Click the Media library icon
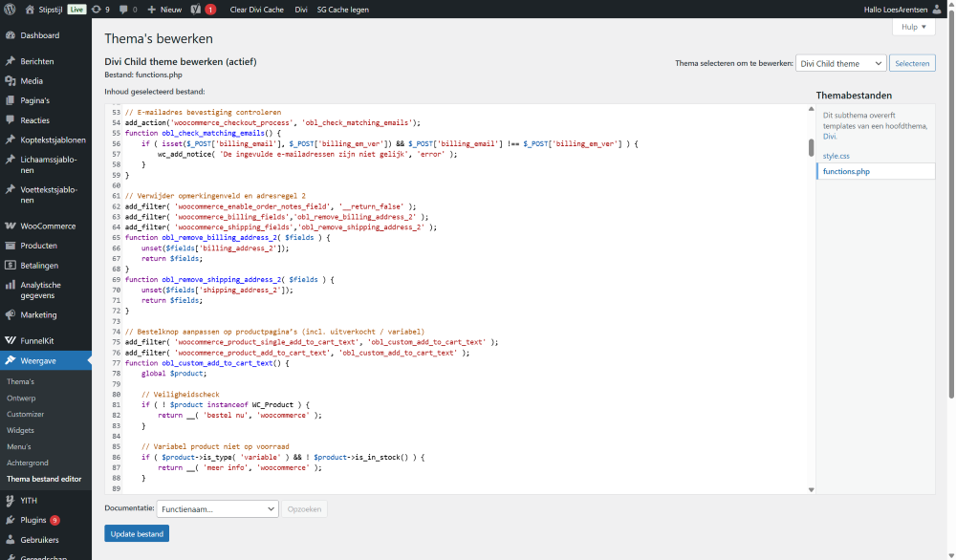The height and width of the screenshot is (560, 956). point(11,80)
